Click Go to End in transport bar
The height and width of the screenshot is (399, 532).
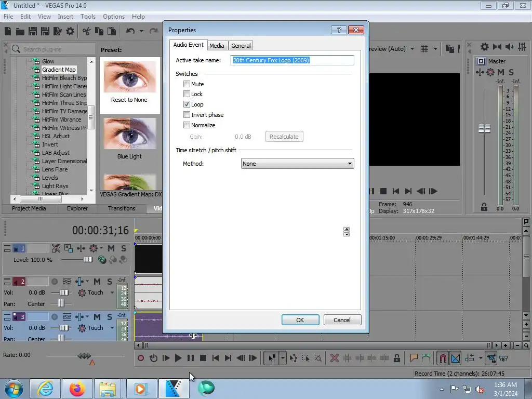tap(228, 358)
